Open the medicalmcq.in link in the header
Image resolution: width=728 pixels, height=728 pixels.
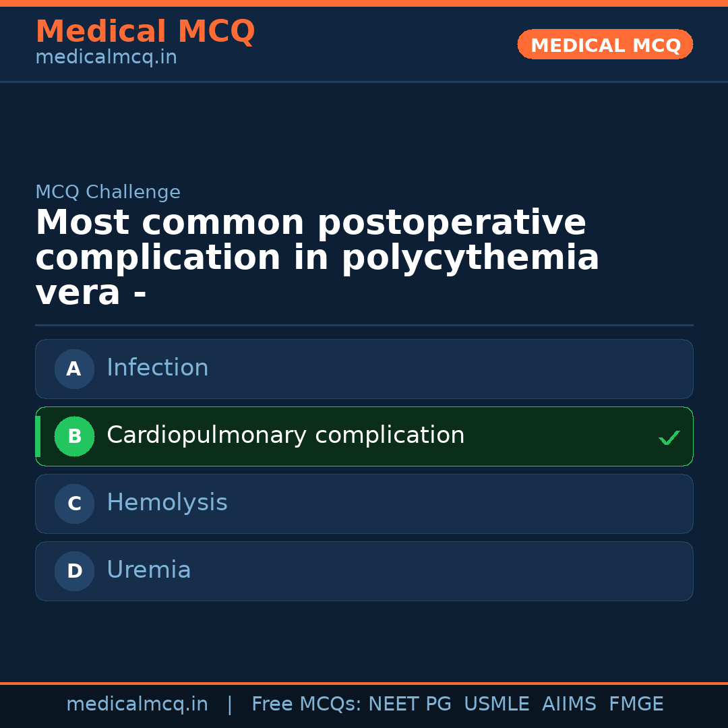[106, 57]
